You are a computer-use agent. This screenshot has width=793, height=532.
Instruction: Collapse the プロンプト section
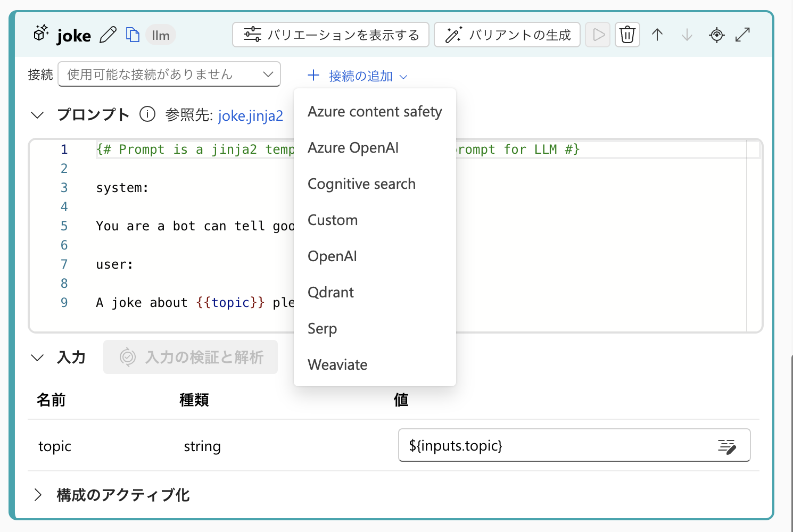click(x=37, y=114)
